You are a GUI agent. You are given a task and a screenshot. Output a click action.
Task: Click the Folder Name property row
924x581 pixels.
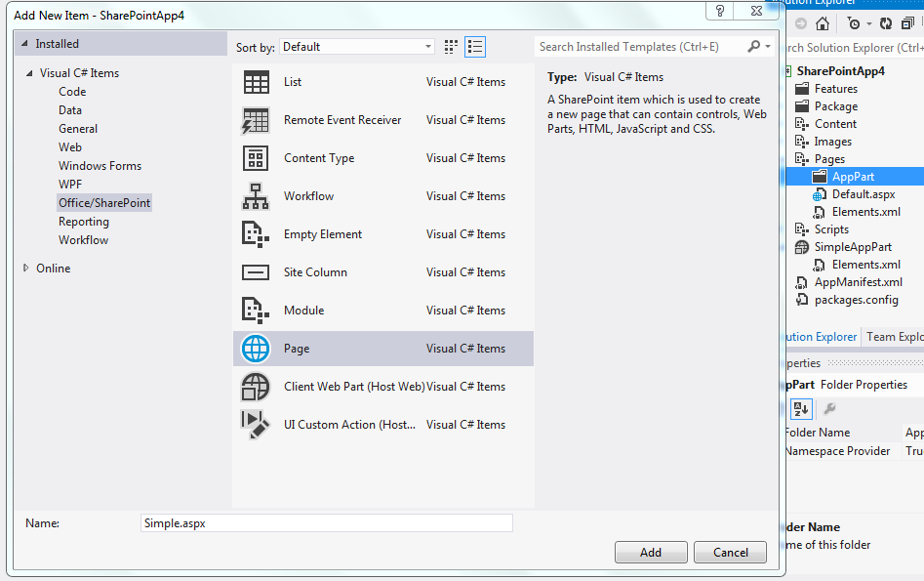[x=855, y=433]
